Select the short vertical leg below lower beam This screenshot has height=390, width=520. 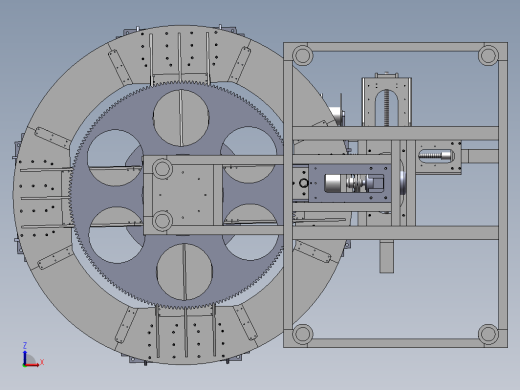click(387, 257)
